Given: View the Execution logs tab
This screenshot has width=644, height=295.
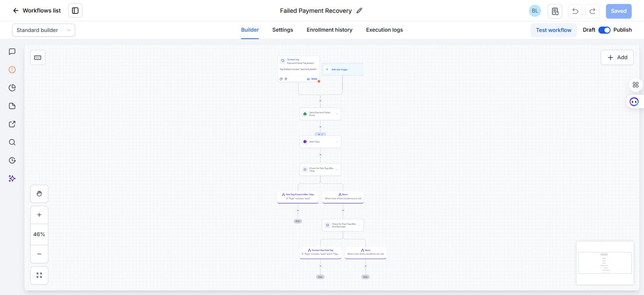Looking at the screenshot, I should point(384,30).
